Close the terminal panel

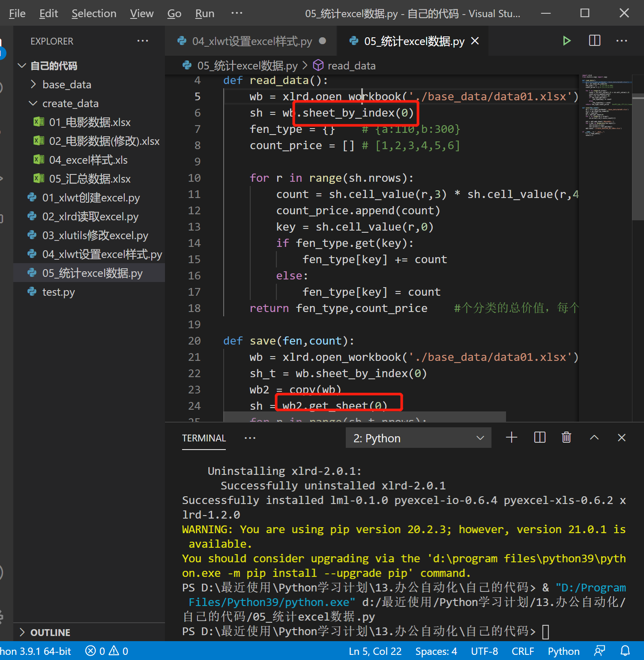pos(622,438)
